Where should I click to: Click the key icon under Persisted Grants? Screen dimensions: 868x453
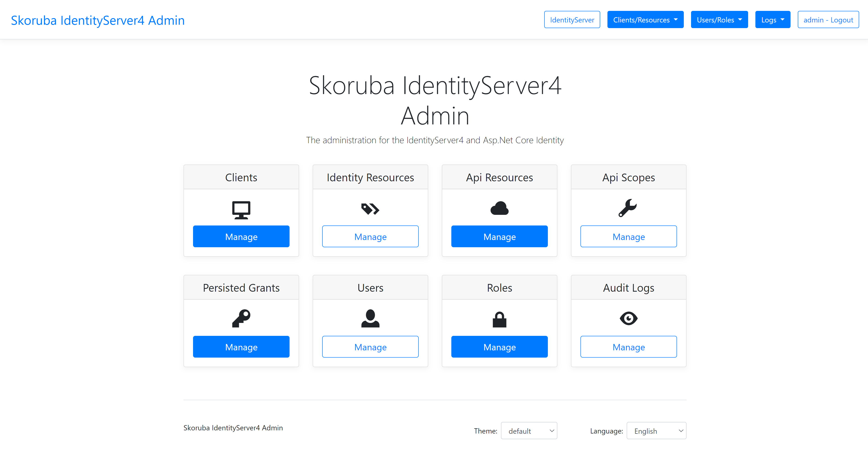tap(241, 318)
